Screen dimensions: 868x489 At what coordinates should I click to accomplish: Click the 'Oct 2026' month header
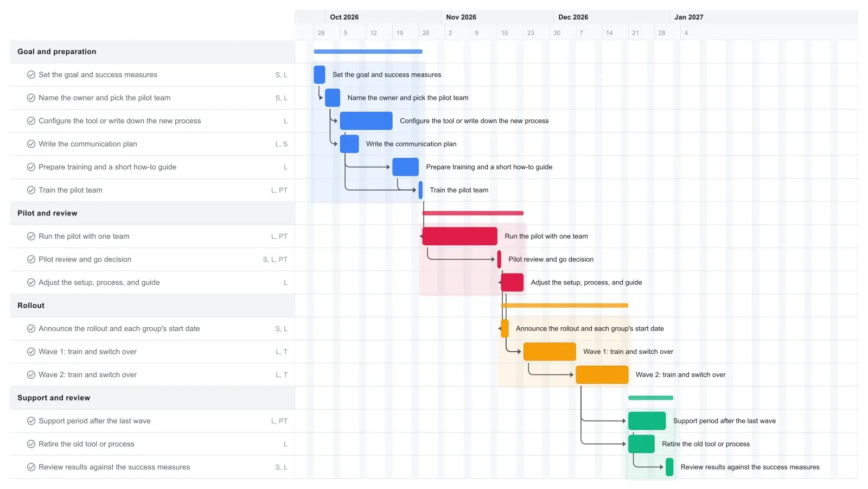[x=344, y=17]
